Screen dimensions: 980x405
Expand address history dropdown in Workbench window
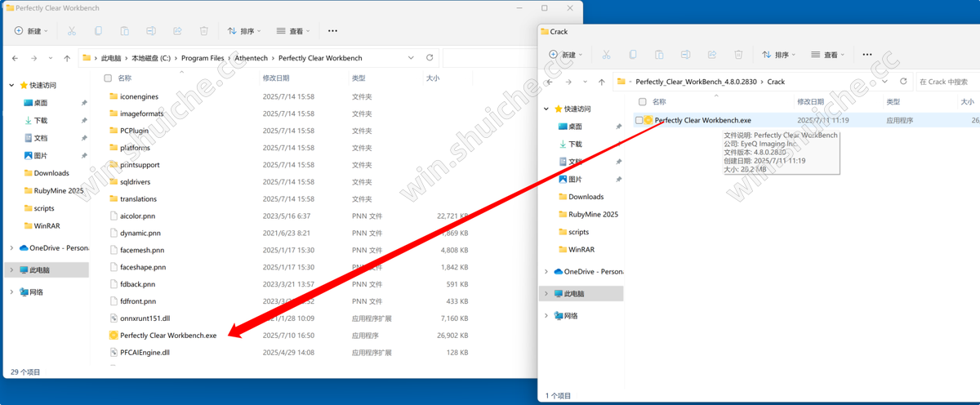(411, 58)
